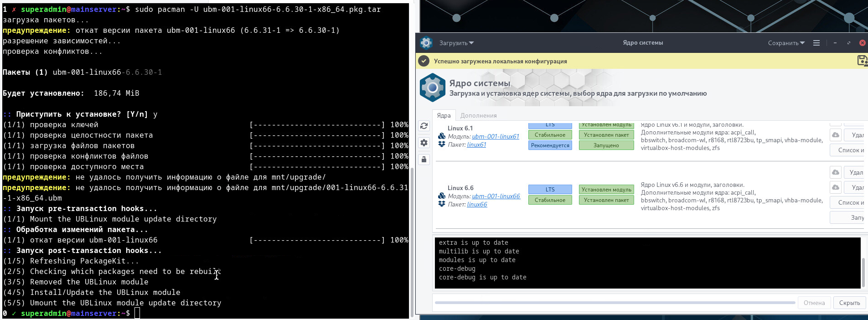
Task: Click the module icon beside ubm-001-linux61
Action: click(x=442, y=136)
